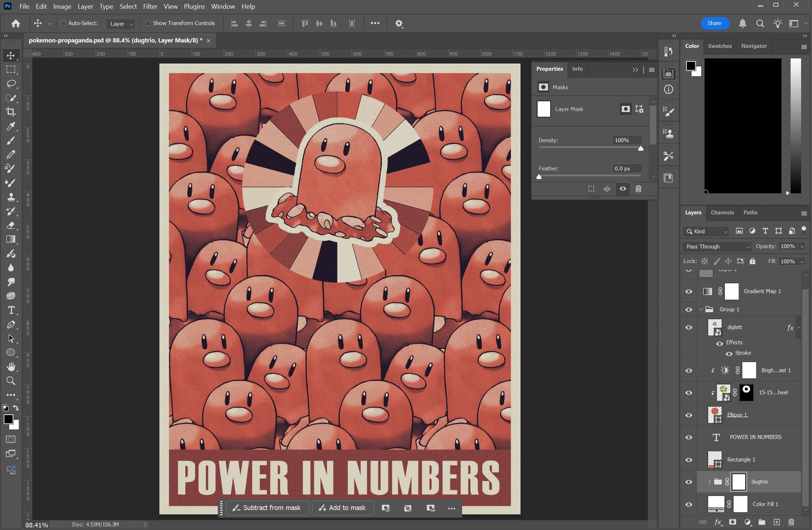Select the Lasso tool
The width and height of the screenshot is (812, 530).
(11, 84)
